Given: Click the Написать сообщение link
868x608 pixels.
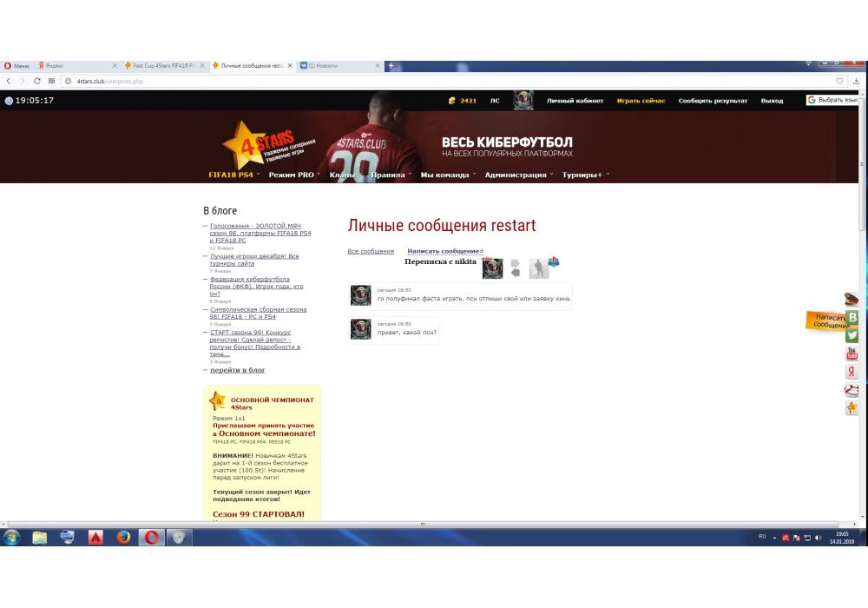Looking at the screenshot, I should pos(443,251).
